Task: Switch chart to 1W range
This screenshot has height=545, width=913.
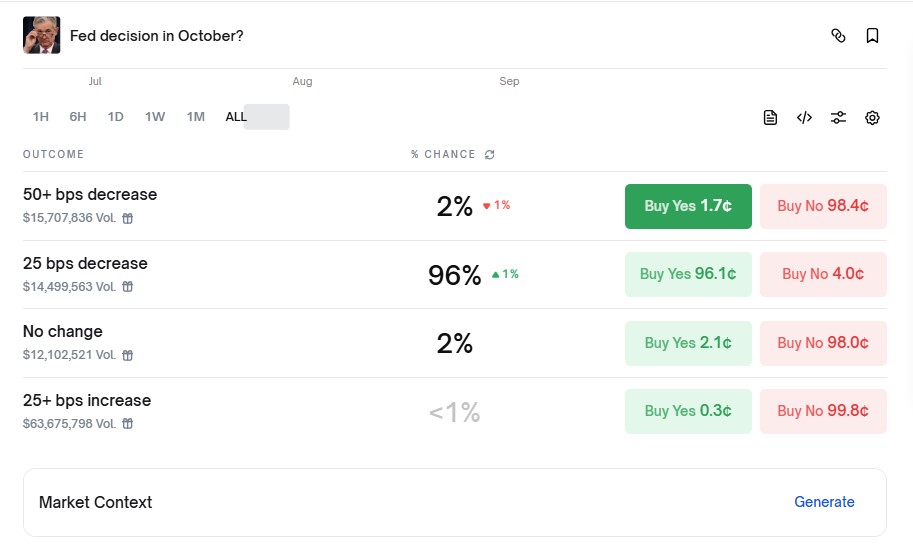Action: (155, 117)
